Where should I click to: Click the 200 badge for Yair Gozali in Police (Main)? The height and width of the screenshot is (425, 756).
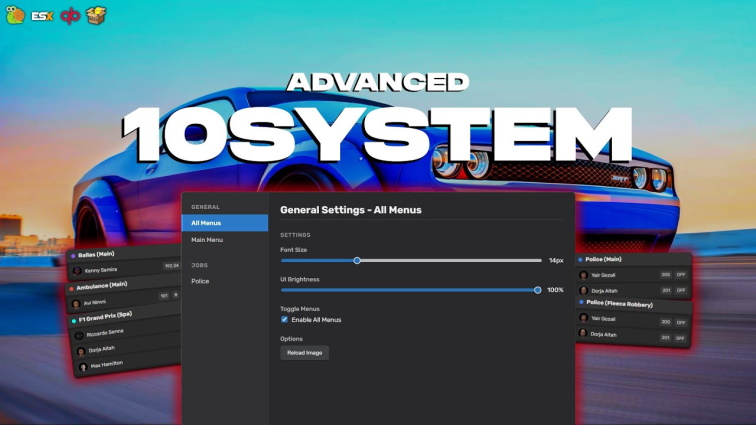666,274
